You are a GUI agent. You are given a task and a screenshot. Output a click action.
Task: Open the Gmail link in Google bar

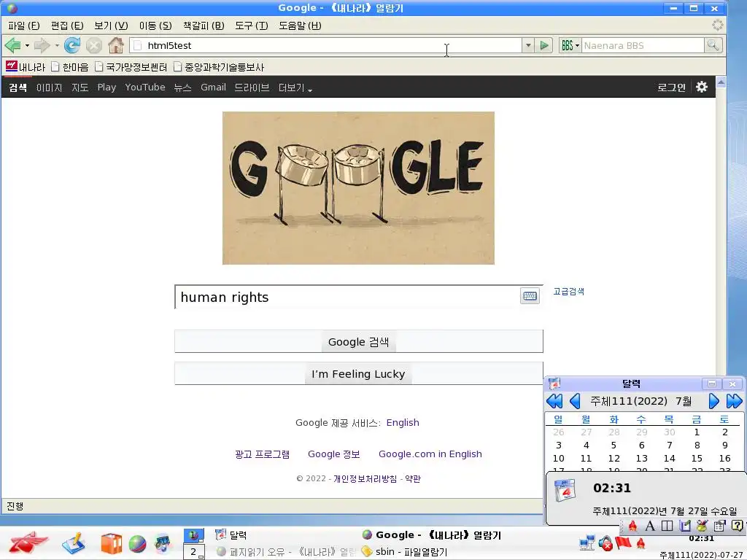tap(213, 87)
